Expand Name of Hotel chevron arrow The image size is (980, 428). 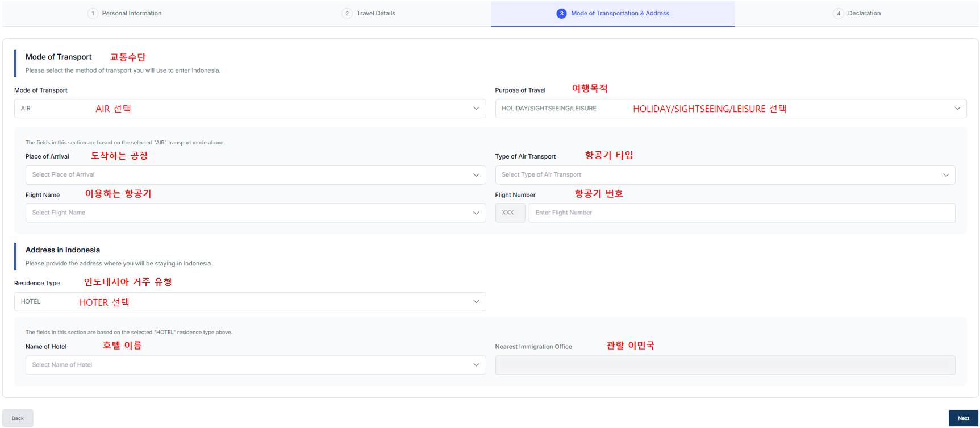[x=476, y=365]
